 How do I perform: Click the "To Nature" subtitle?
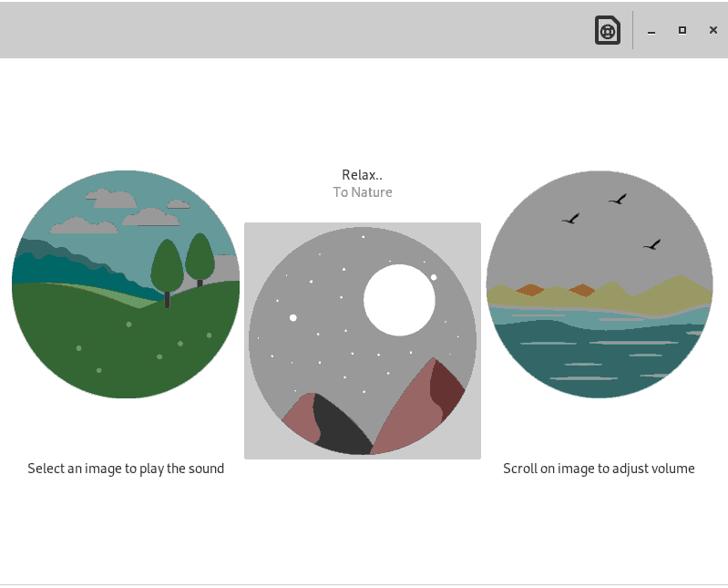coord(363,192)
